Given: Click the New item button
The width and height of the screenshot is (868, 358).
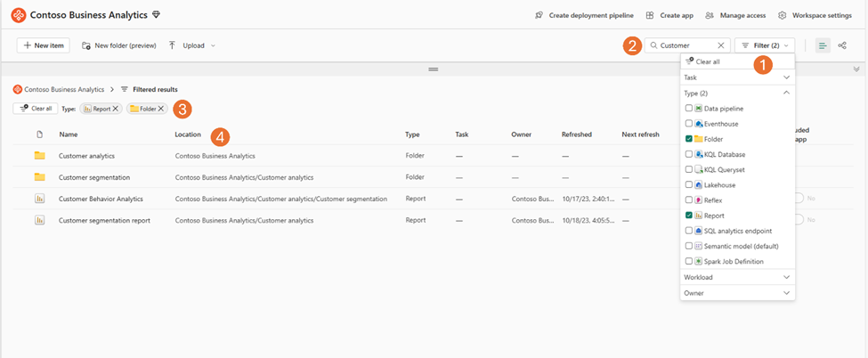Looking at the screenshot, I should tap(44, 45).
